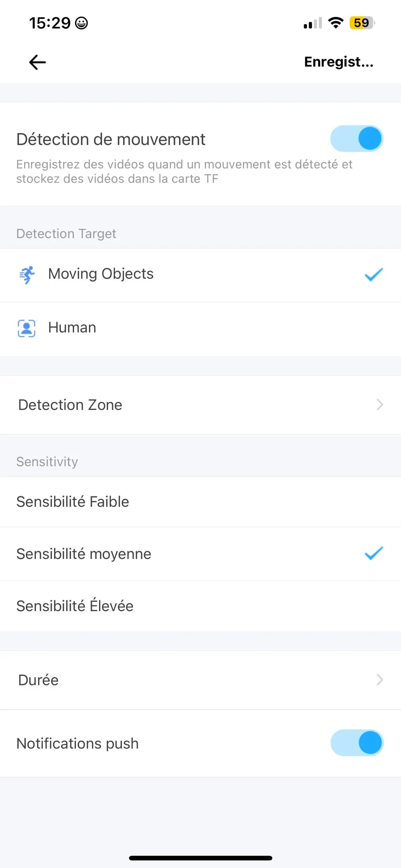
Task: Tap the cellular signal bars icon
Action: pyautogui.click(x=313, y=23)
